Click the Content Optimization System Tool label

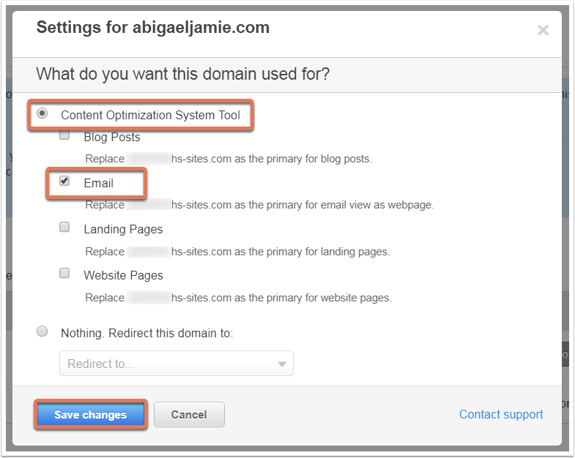click(151, 115)
